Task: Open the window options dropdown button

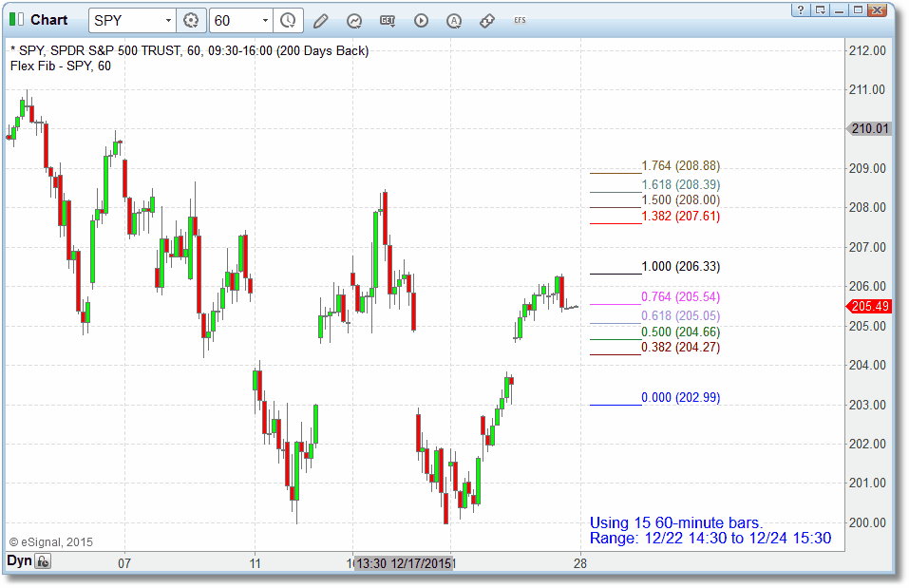Action: click(x=821, y=9)
